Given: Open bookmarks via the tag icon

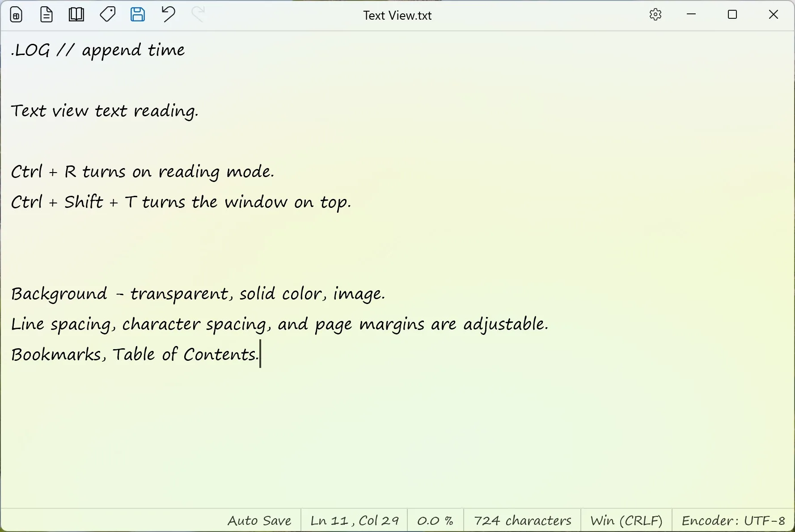Looking at the screenshot, I should pyautogui.click(x=107, y=15).
